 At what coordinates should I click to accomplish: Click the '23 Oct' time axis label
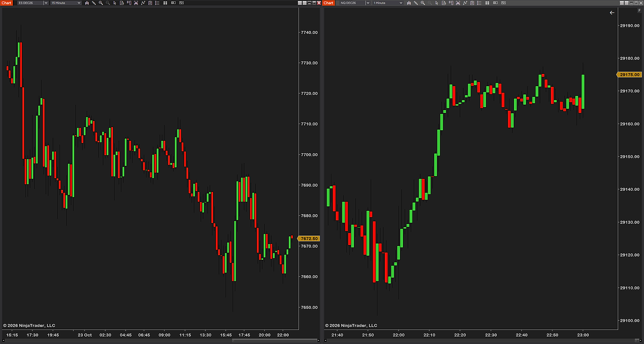pos(85,335)
